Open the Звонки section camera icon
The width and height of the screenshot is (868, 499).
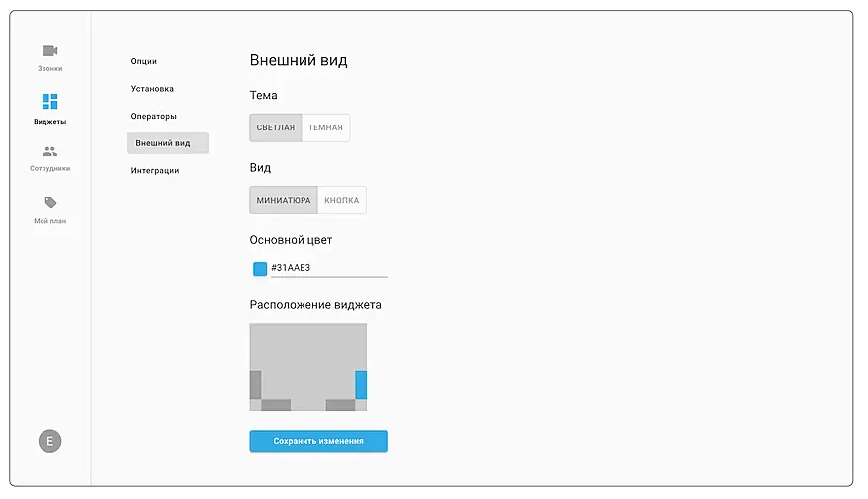pos(49,51)
